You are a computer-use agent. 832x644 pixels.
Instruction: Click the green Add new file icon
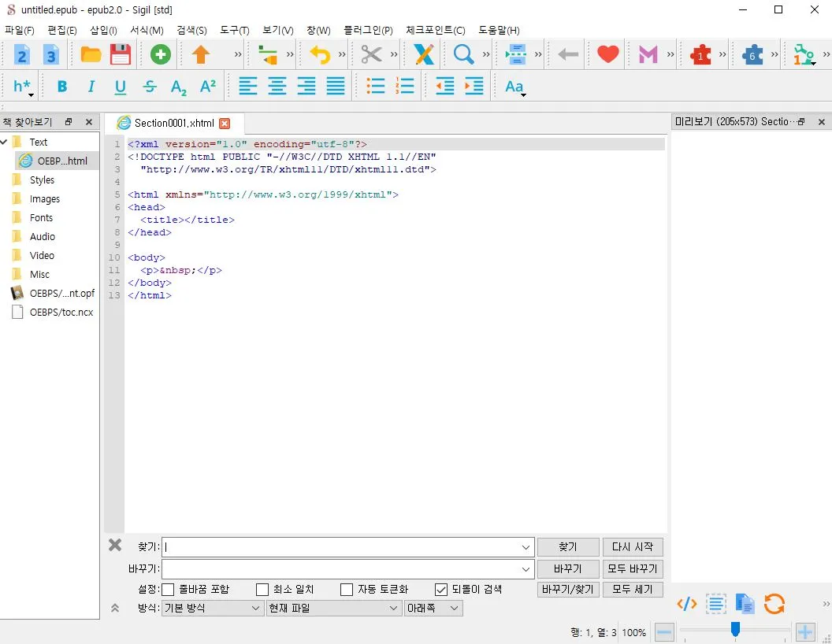[161, 54]
